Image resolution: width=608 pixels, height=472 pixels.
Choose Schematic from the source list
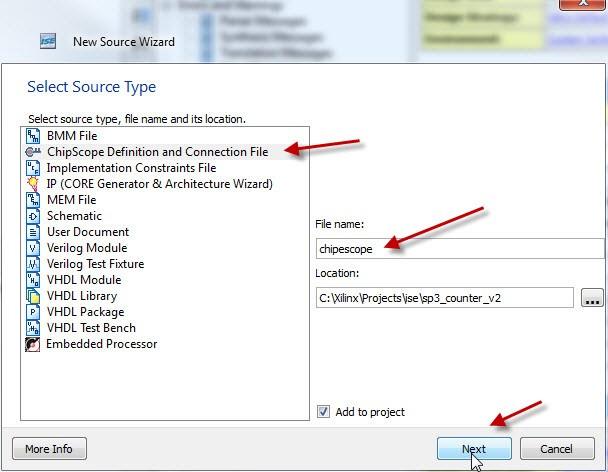tap(74, 216)
